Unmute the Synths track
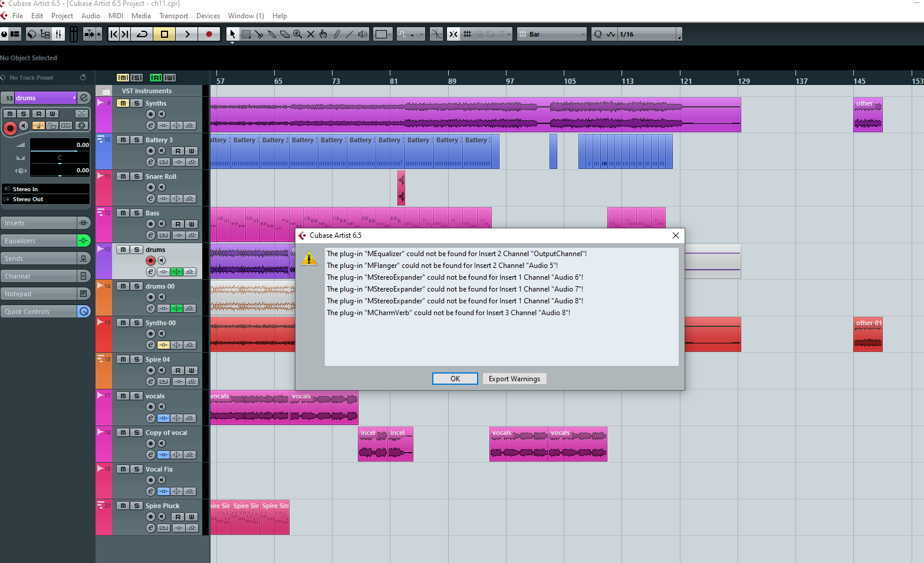 coord(123,103)
